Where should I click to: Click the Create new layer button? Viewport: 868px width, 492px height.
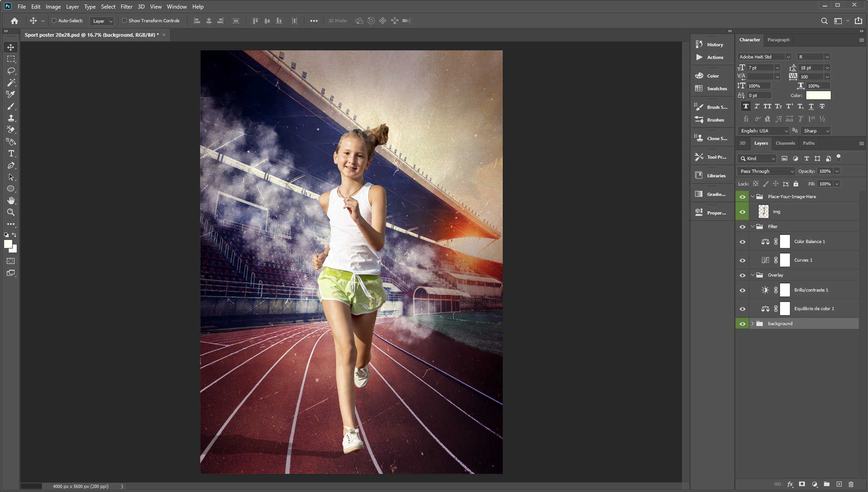point(840,483)
